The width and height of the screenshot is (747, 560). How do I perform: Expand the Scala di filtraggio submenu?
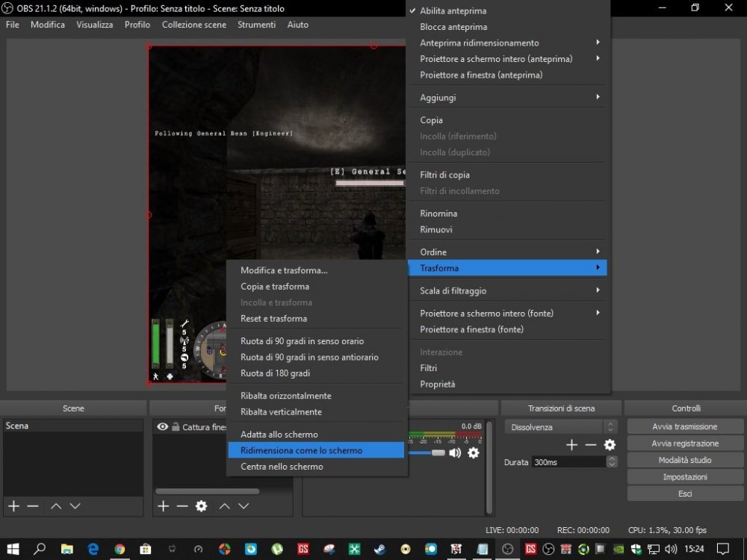point(508,290)
